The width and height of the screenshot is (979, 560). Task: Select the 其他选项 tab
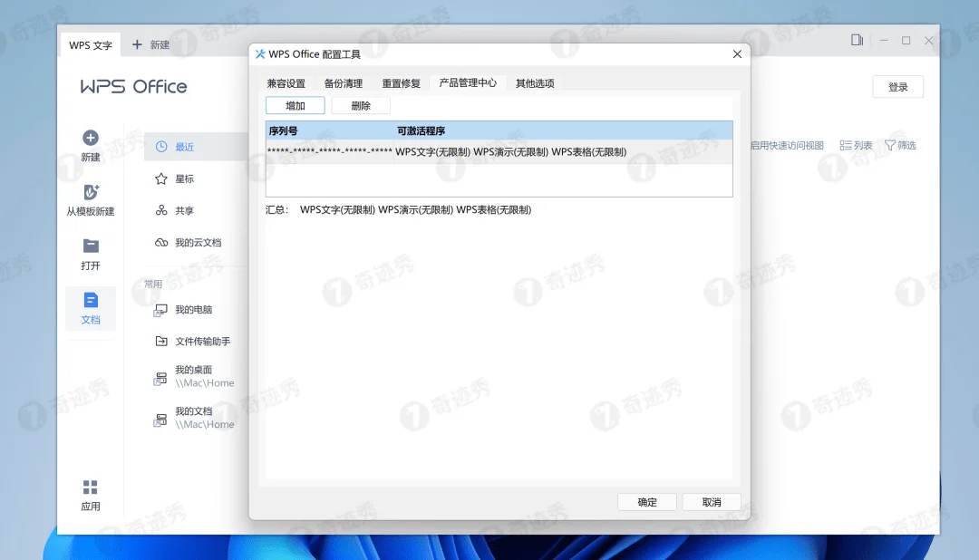tap(536, 82)
